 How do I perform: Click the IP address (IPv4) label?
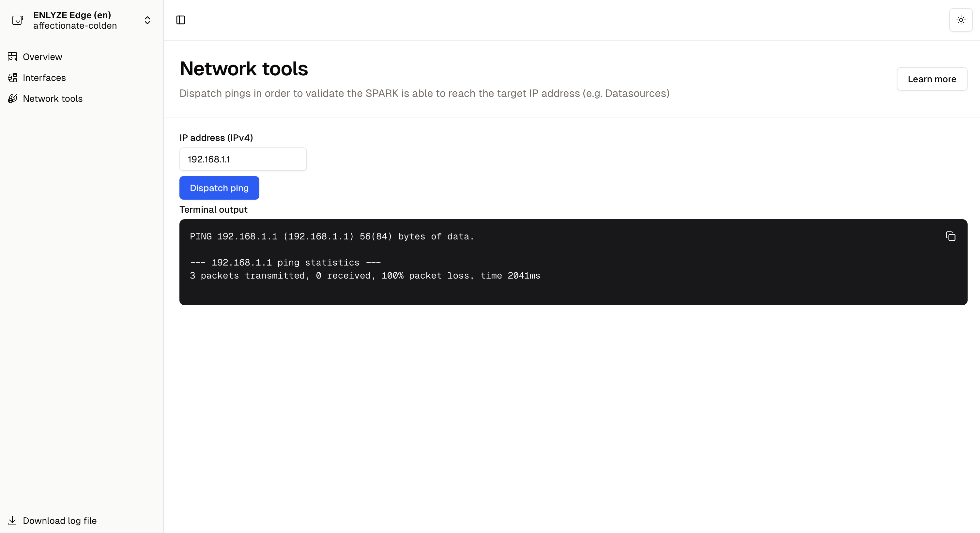click(216, 138)
